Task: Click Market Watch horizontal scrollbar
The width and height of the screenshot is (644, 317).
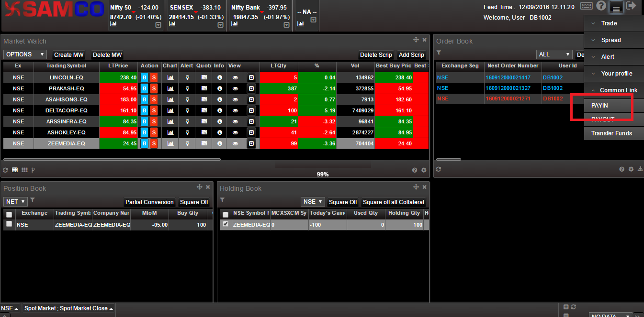Action: [112, 160]
